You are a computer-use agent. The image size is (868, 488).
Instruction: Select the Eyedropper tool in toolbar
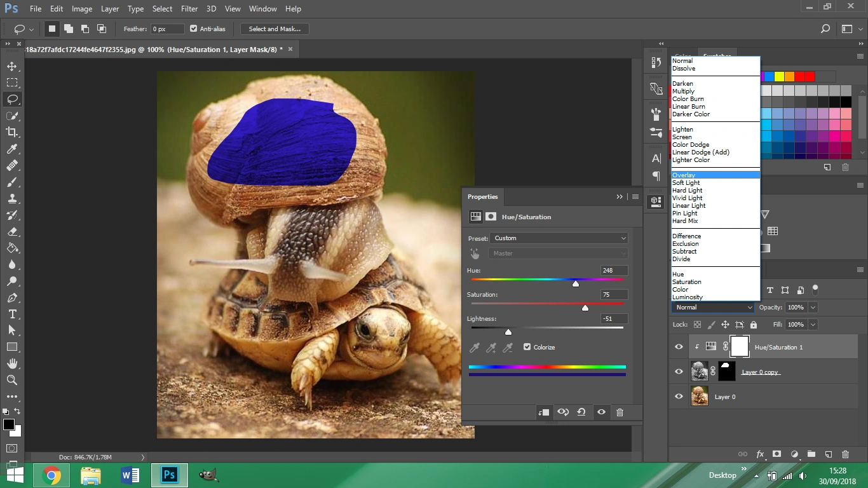click(12, 149)
